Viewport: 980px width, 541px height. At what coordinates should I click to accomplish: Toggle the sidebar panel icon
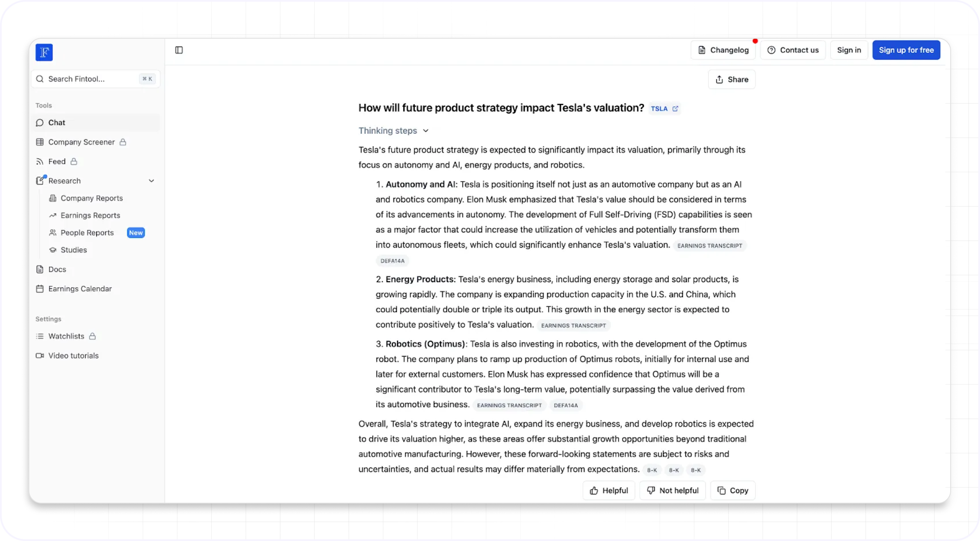click(179, 50)
